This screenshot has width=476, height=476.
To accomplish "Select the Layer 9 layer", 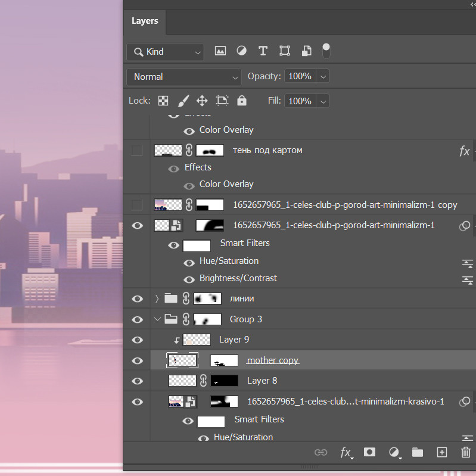I will tap(234, 340).
